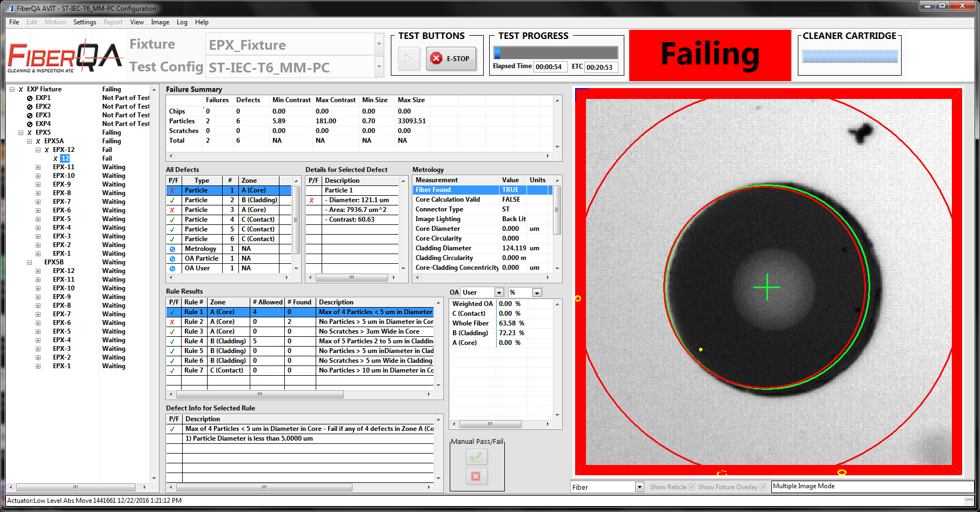The width and height of the screenshot is (980, 512).
Task: Open the Settings menu
Action: pyautogui.click(x=84, y=22)
